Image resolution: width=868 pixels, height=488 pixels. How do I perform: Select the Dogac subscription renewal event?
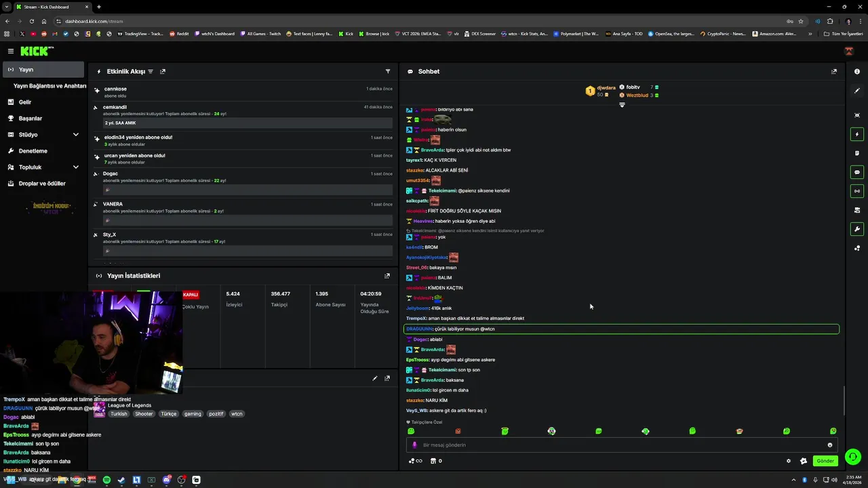[x=243, y=183]
